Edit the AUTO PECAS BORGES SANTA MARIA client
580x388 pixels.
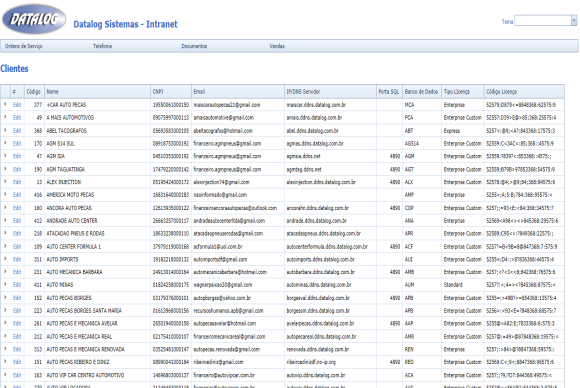tap(17, 311)
